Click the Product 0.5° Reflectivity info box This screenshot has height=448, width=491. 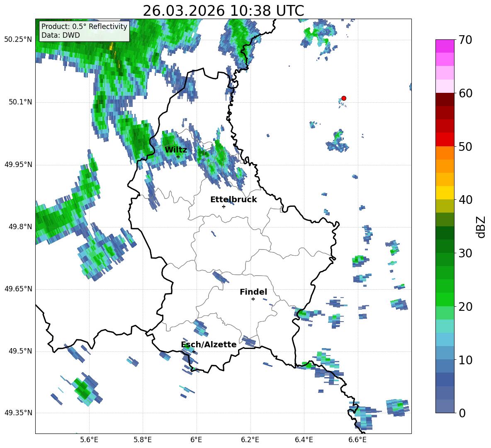[x=84, y=31]
